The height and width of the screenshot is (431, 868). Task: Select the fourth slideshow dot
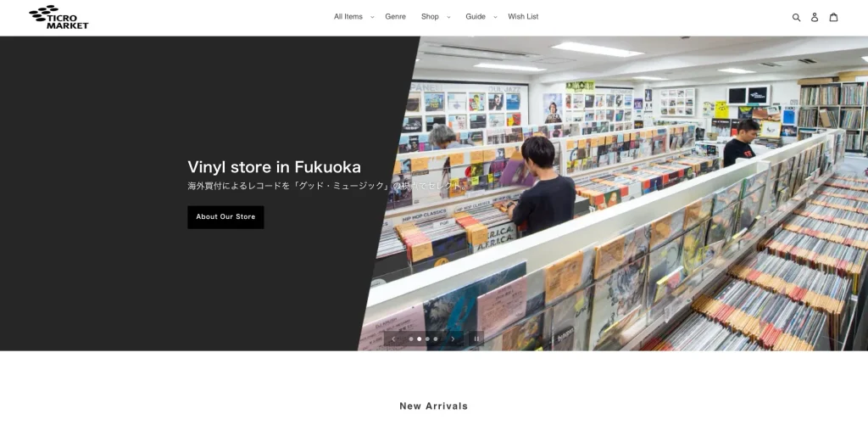(436, 339)
